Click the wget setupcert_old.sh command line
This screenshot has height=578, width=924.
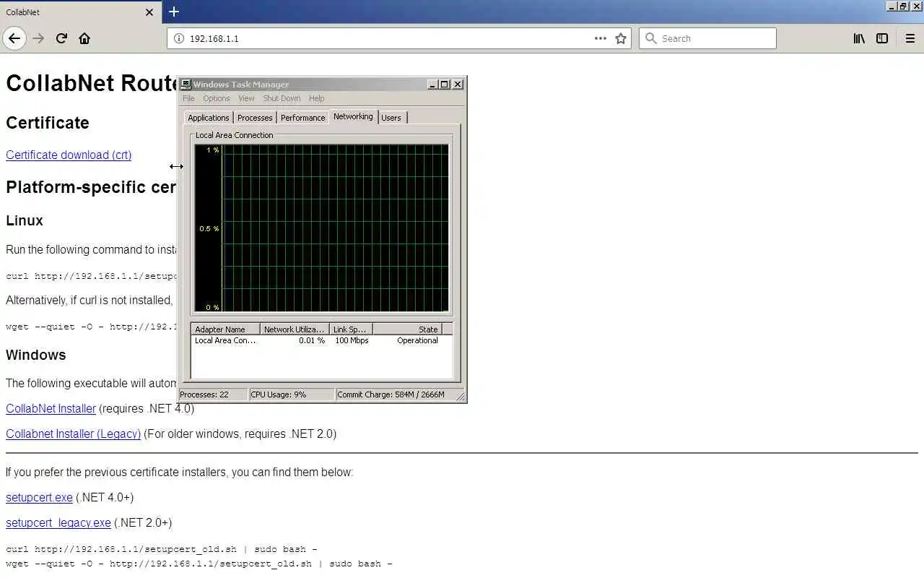[x=199, y=564]
